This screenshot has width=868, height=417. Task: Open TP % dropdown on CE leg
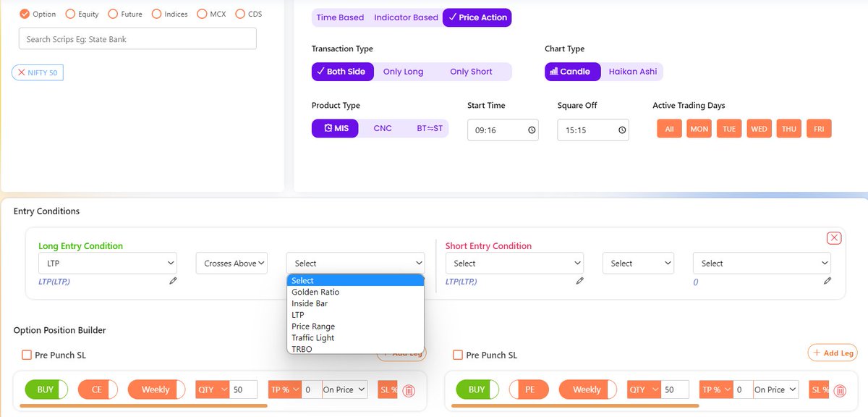pos(284,389)
